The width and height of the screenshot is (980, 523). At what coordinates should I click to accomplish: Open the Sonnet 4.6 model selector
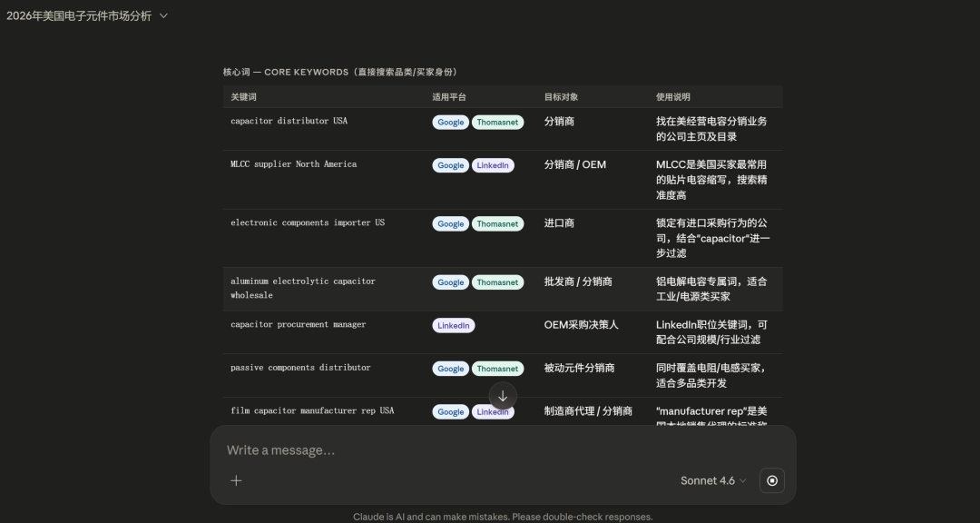713,480
